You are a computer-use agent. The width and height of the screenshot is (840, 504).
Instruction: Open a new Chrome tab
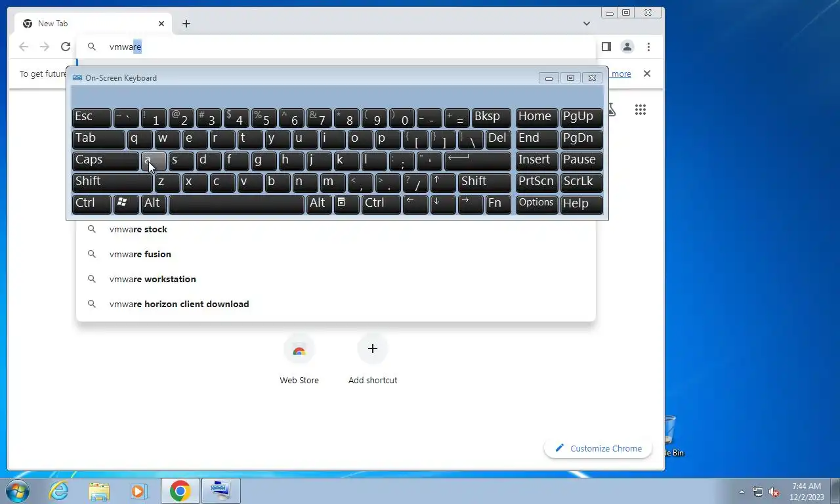[186, 24]
